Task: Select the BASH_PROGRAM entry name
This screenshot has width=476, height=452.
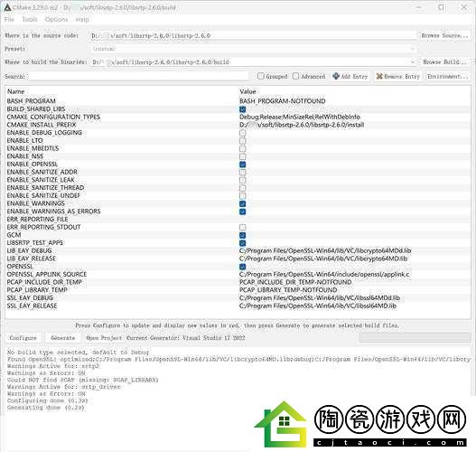Action: pos(32,101)
